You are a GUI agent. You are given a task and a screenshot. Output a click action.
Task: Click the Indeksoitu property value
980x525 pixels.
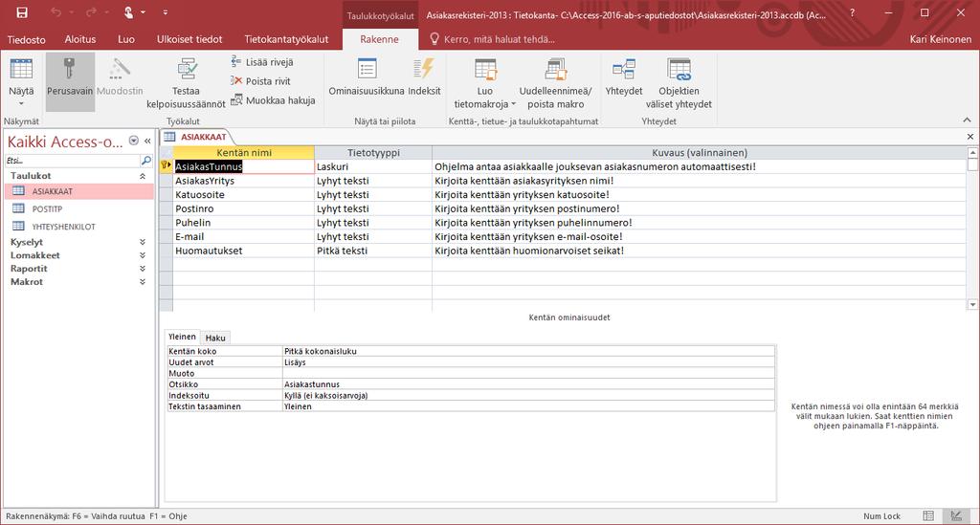point(528,395)
